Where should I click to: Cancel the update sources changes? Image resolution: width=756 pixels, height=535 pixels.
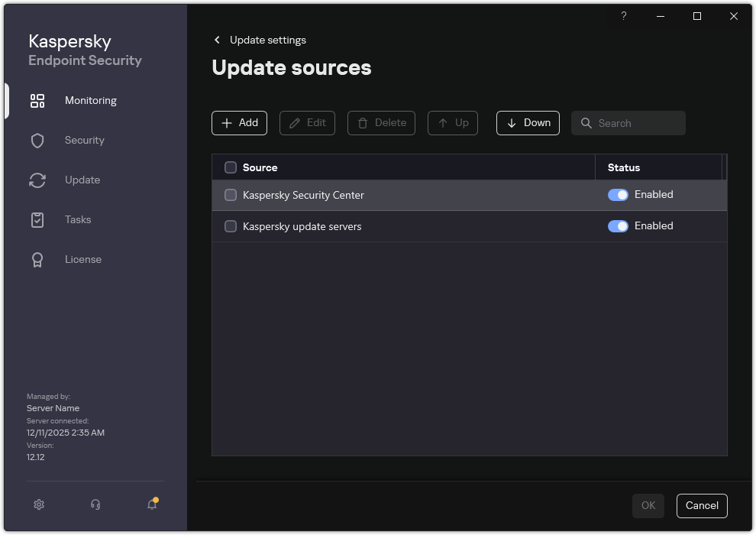point(701,505)
